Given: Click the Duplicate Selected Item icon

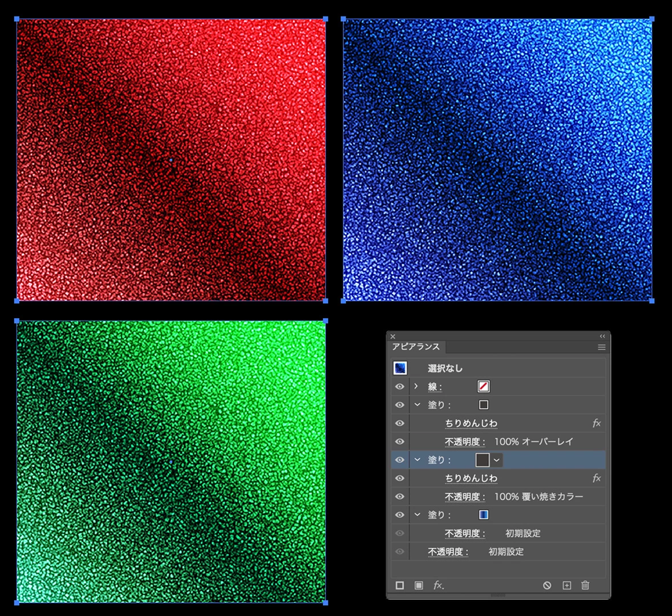Looking at the screenshot, I should pyautogui.click(x=566, y=585).
